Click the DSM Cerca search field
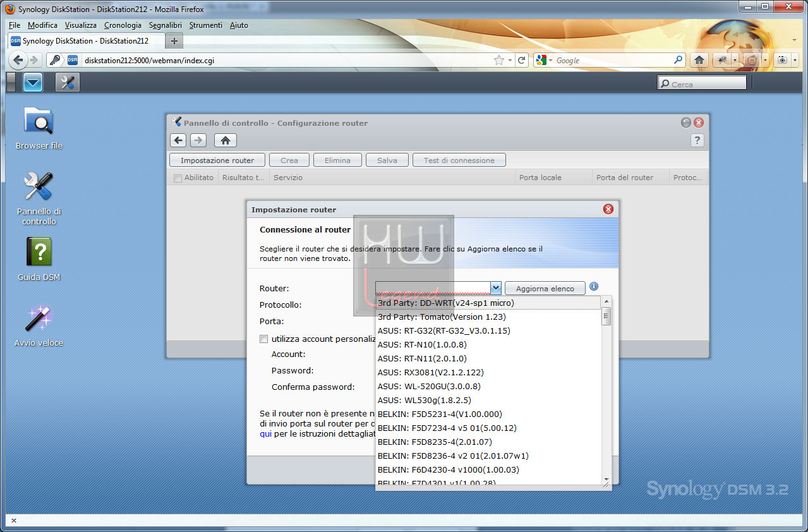This screenshot has width=808, height=532. click(702, 83)
